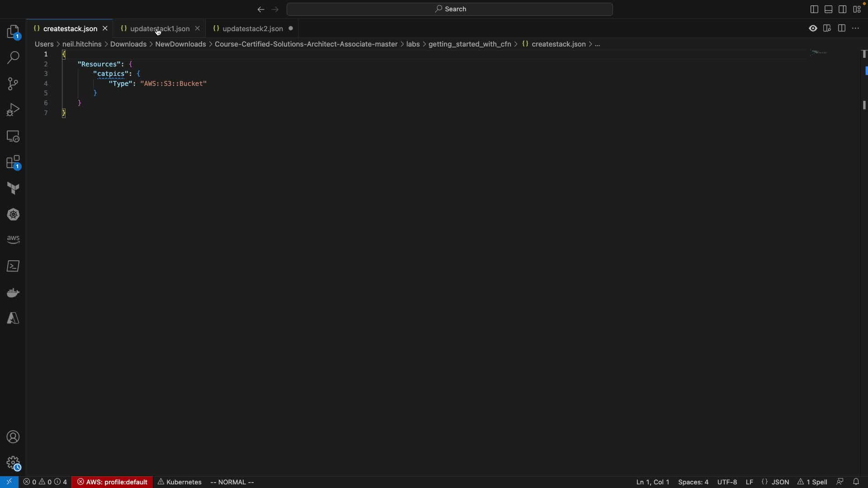Click the Search command center field
868x488 pixels.
[x=450, y=9]
